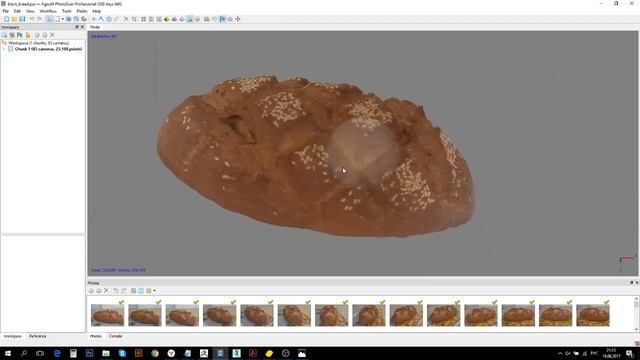Open the selection tool dropdown arrow
This screenshot has width=640, height=360.
(x=62, y=19)
